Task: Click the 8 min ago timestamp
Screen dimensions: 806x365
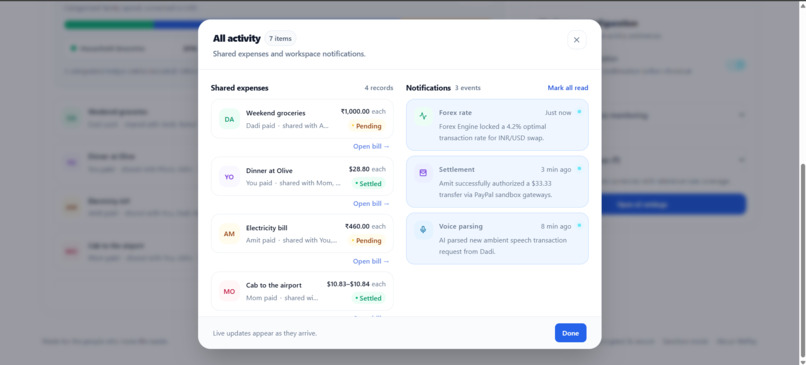Action: coord(556,226)
